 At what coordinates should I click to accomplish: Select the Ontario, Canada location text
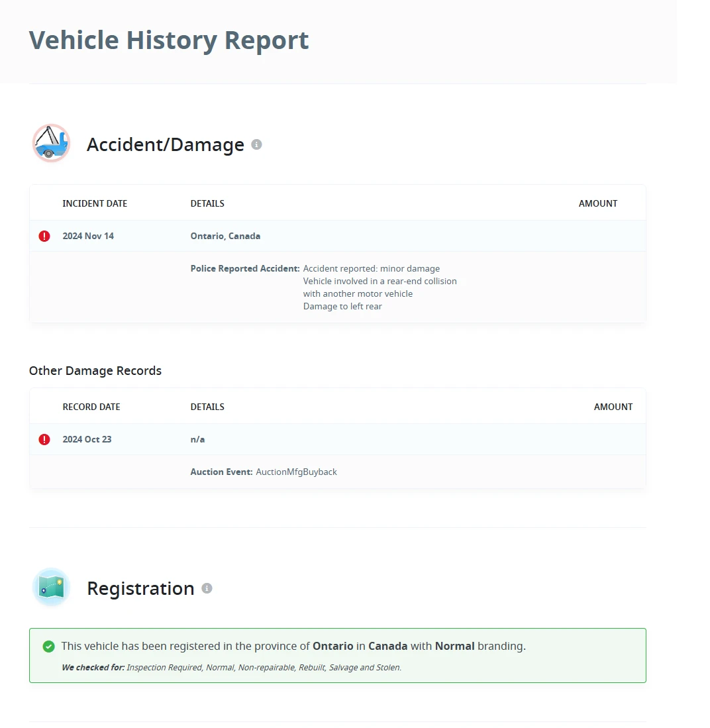225,236
